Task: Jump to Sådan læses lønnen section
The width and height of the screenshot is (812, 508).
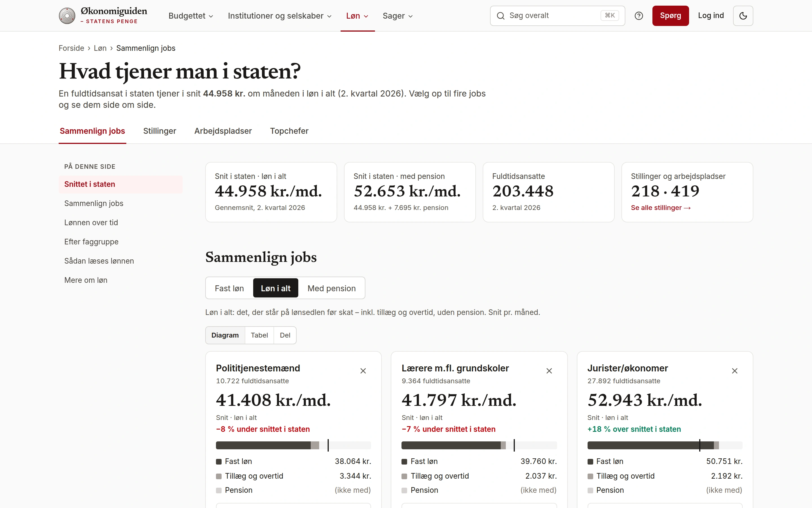Action: tap(120, 261)
